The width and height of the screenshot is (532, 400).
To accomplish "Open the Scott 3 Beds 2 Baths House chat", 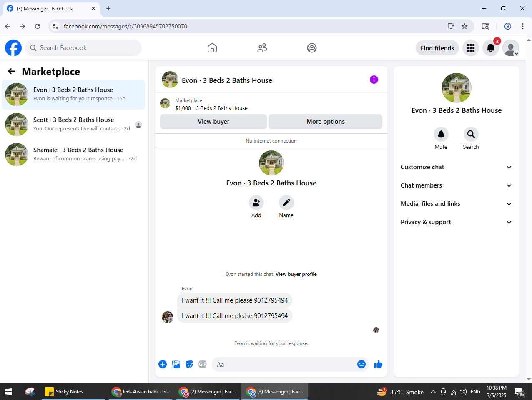I will click(x=73, y=125).
